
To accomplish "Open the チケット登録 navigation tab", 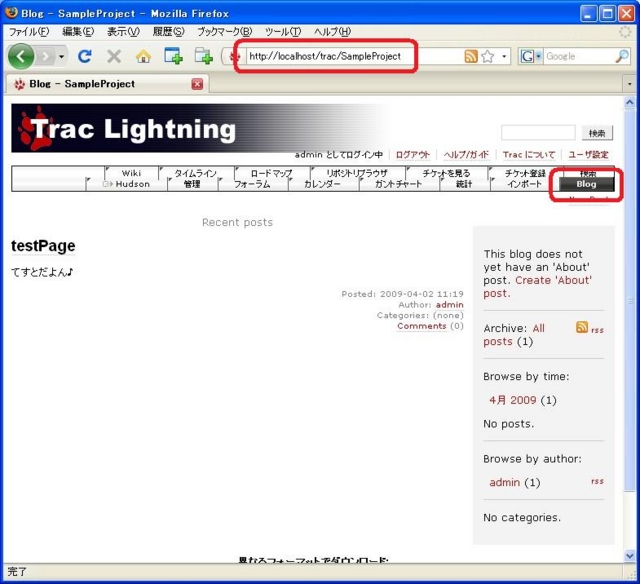I will (526, 173).
